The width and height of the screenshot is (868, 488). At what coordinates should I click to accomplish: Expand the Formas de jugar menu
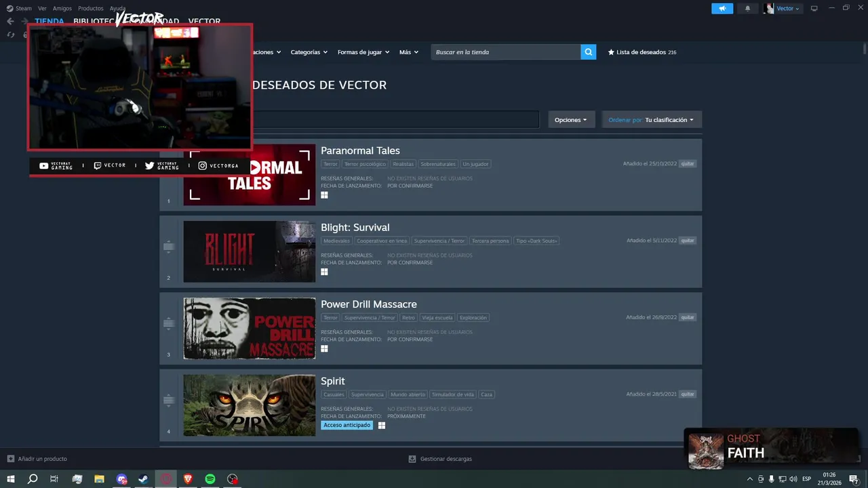tap(363, 52)
